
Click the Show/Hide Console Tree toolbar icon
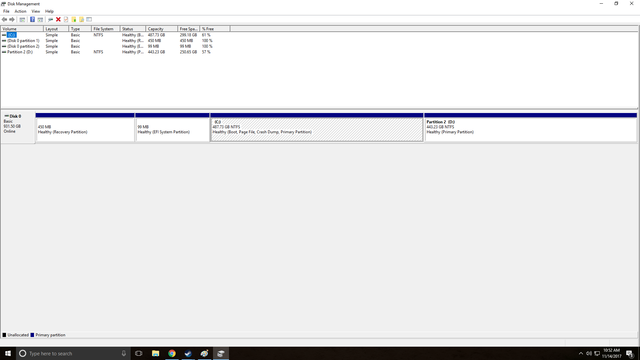pyautogui.click(x=22, y=20)
